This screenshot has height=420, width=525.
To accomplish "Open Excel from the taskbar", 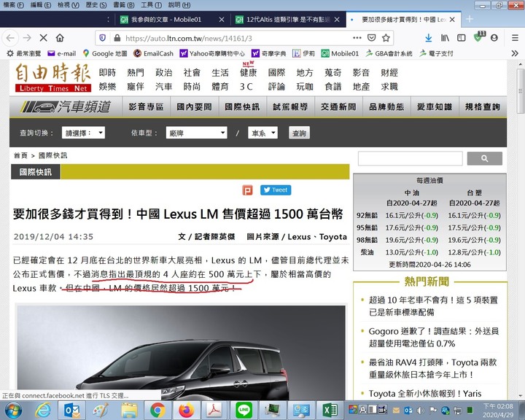I will [x=330, y=411].
